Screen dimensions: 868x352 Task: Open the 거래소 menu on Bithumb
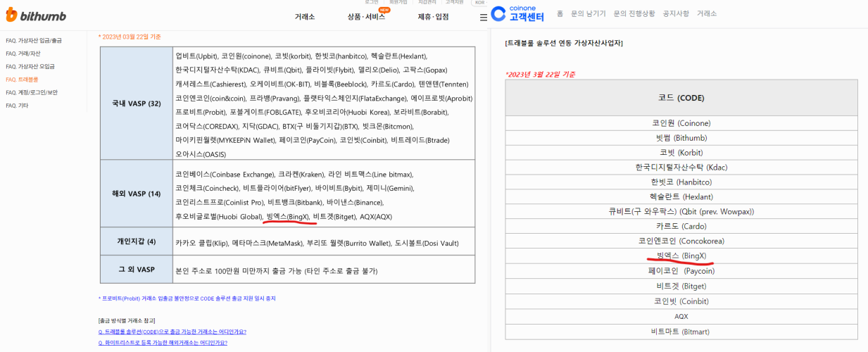305,17
